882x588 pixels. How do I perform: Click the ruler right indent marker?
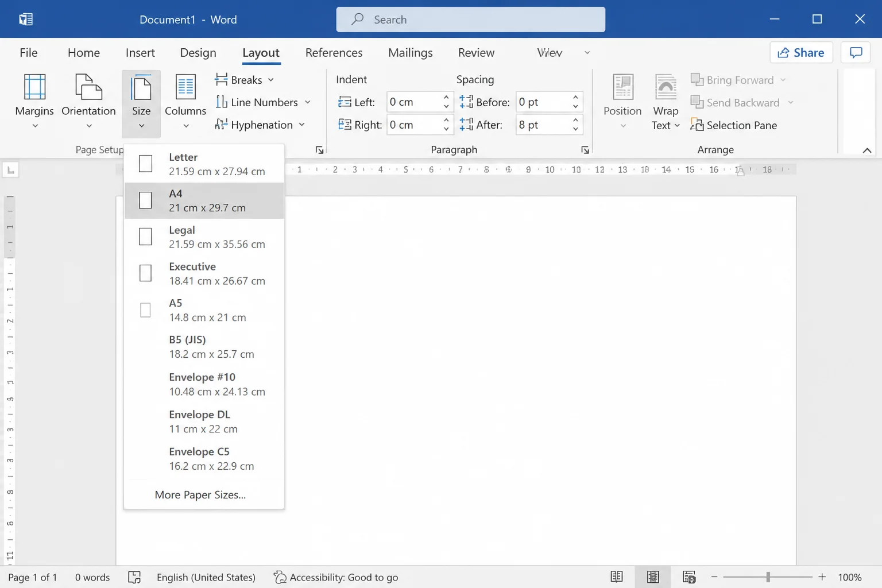[x=741, y=171]
